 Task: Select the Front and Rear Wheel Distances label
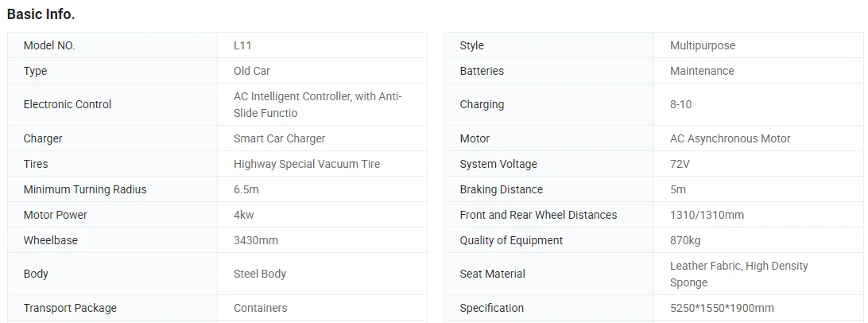click(538, 215)
